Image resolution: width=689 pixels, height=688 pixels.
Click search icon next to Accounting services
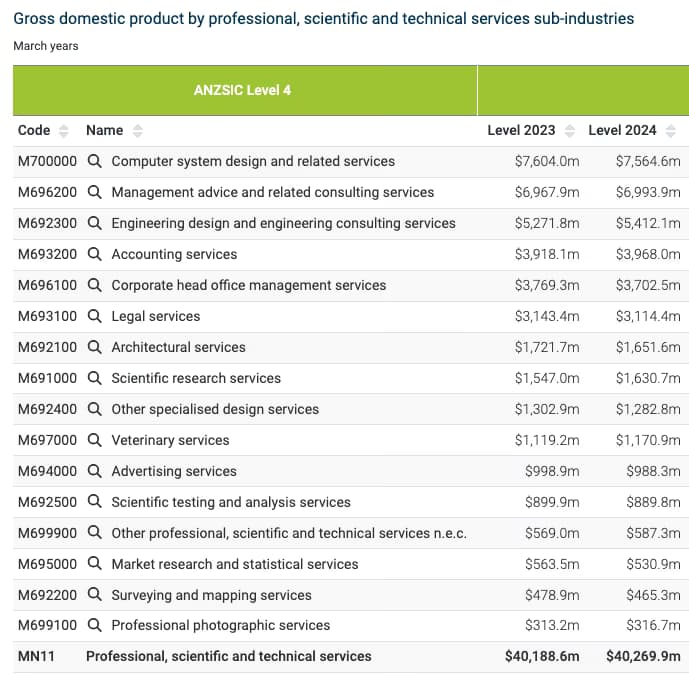coord(95,254)
